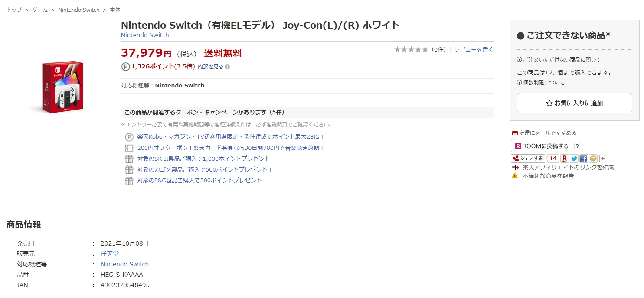The height and width of the screenshot is (298, 644).
Task: Click the release date 2021年10月08日
Action: pyautogui.click(x=124, y=243)
